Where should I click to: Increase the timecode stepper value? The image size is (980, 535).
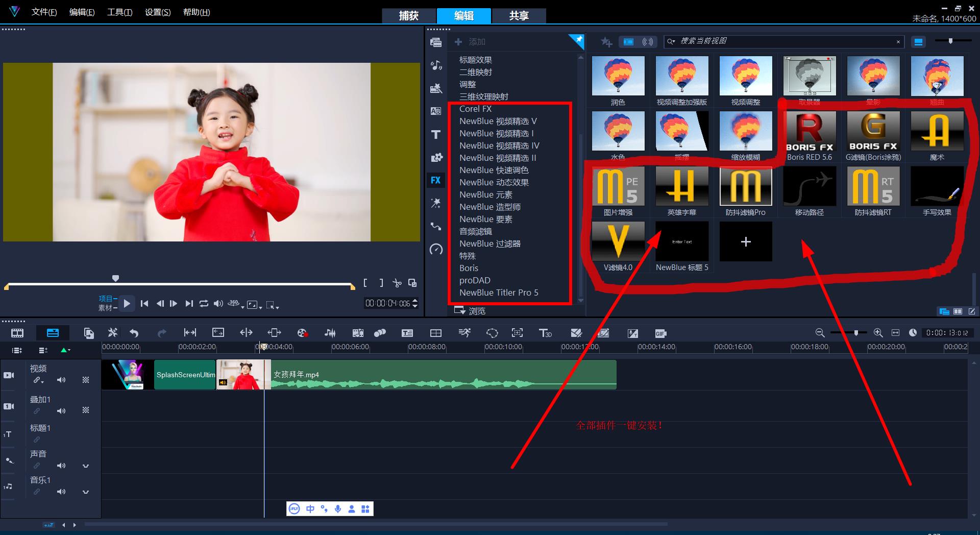click(x=415, y=300)
